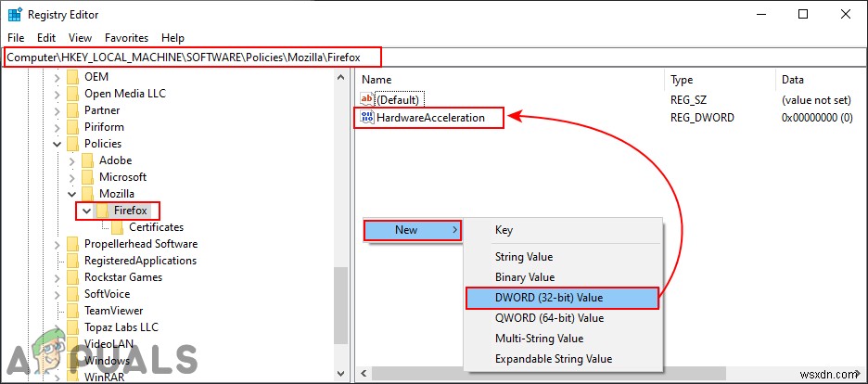868x384 pixels.
Task: Select the Policies folder icon
Action: 72,144
